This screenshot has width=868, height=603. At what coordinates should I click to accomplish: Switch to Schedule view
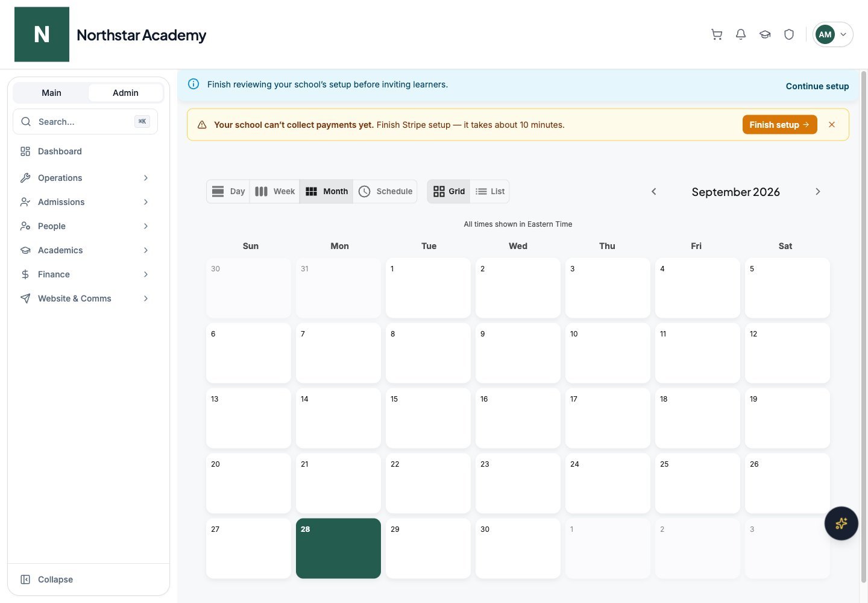click(385, 192)
